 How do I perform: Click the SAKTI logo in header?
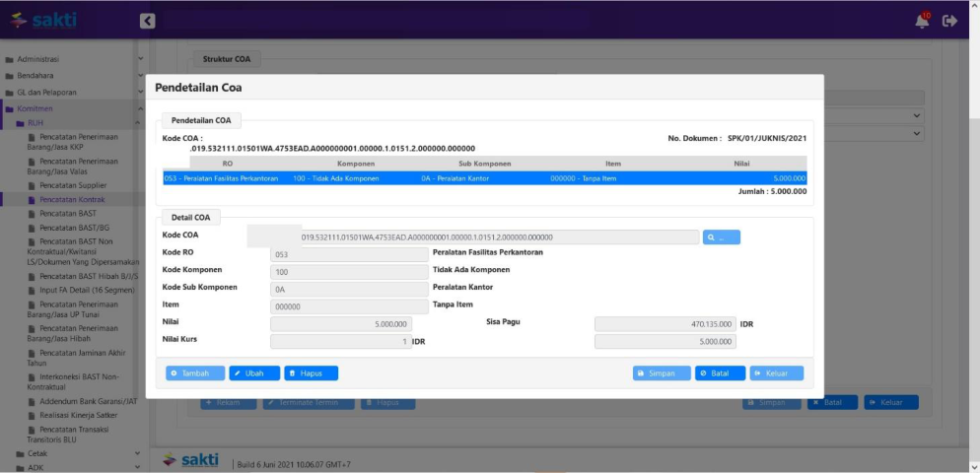pos(43,20)
